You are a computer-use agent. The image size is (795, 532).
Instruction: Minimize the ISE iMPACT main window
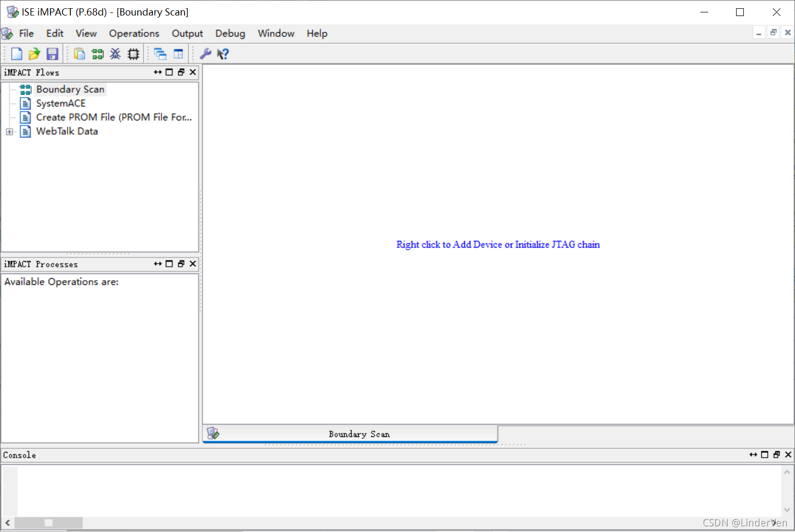coord(704,12)
